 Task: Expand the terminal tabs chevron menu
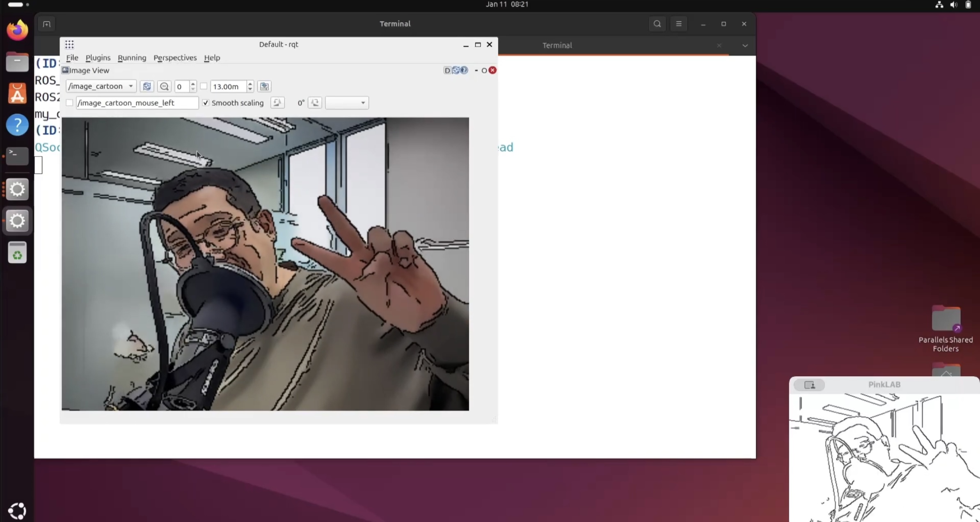pos(745,46)
